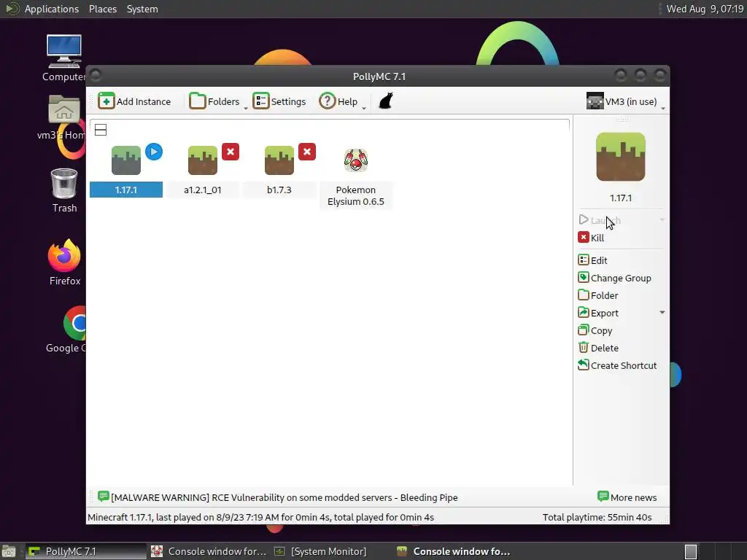
Task: Select the 1.17.1 instance icon
Action: (x=125, y=160)
